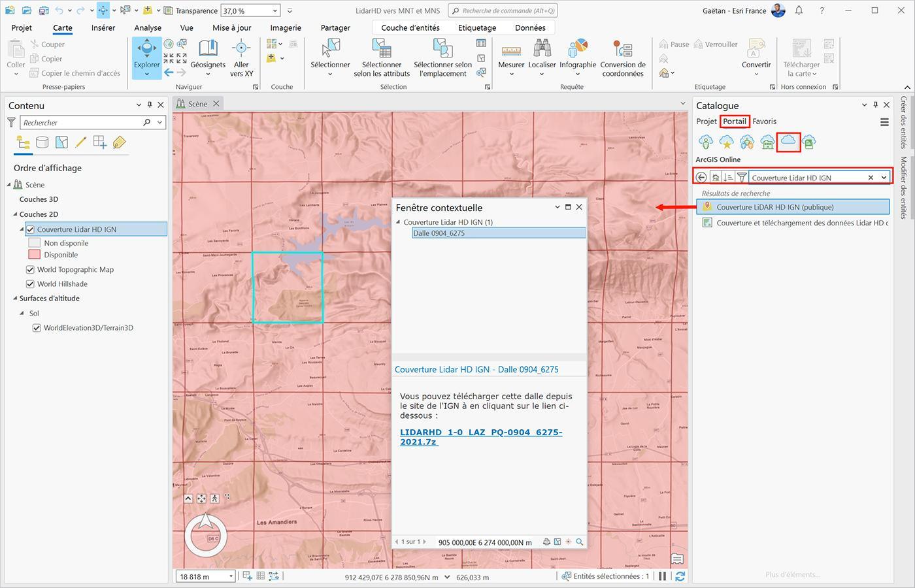The width and height of the screenshot is (915, 588).
Task: Focus the Rechercher field in Contenu
Action: click(x=82, y=122)
